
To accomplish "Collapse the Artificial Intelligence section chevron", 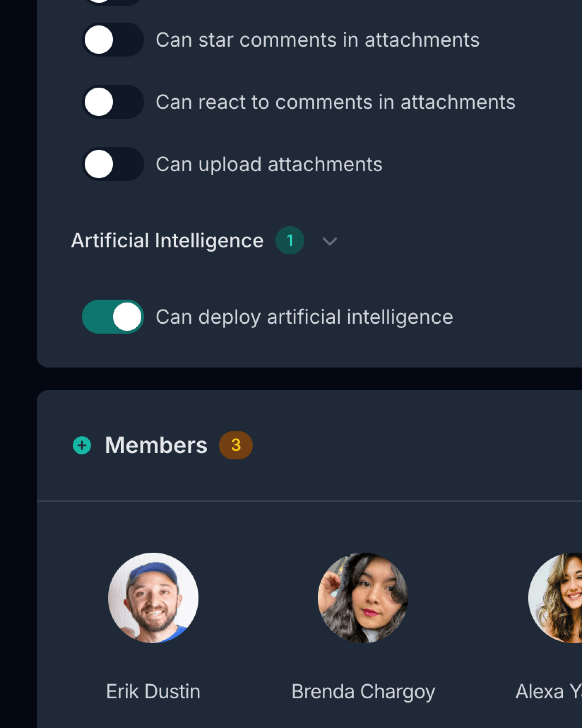I will [329, 241].
